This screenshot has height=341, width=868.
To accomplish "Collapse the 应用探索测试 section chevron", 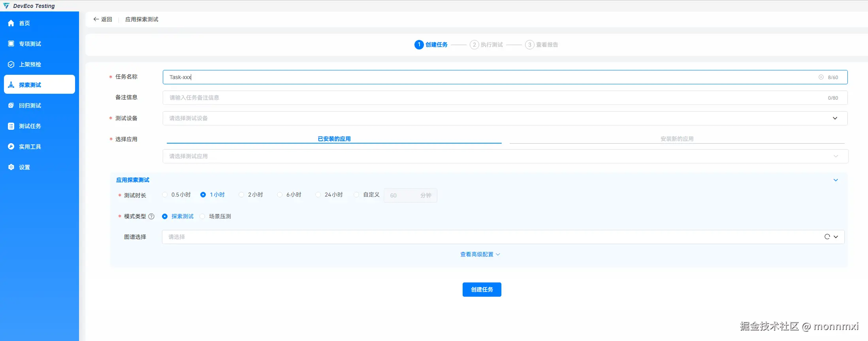I will (x=836, y=180).
